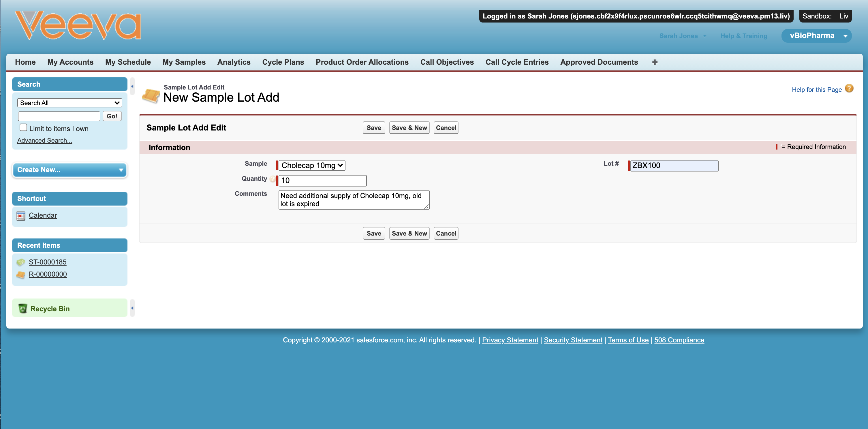Click the ST-0000185 recent item icon
Image resolution: width=868 pixels, height=429 pixels.
point(20,262)
